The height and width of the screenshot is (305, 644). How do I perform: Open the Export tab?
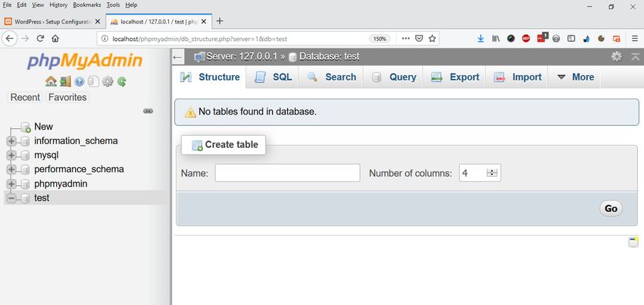455,77
